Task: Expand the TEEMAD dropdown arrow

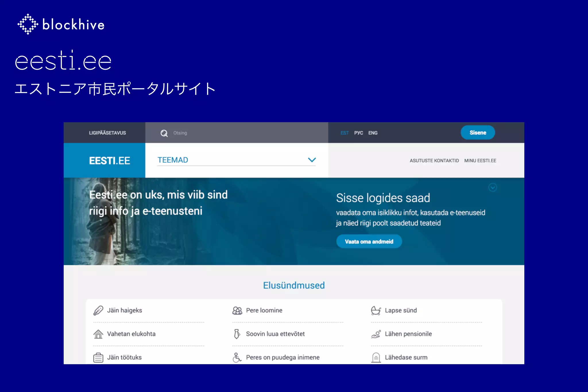Action: [312, 160]
